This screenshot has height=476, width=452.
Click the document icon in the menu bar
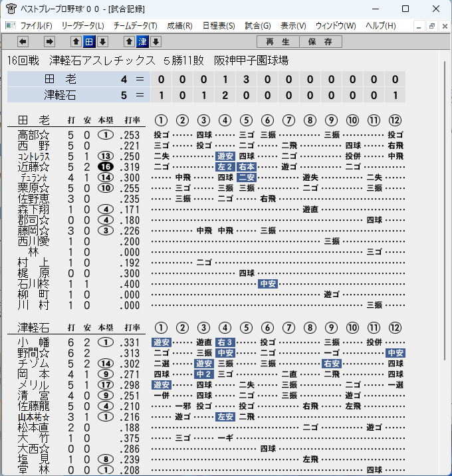(x=11, y=25)
